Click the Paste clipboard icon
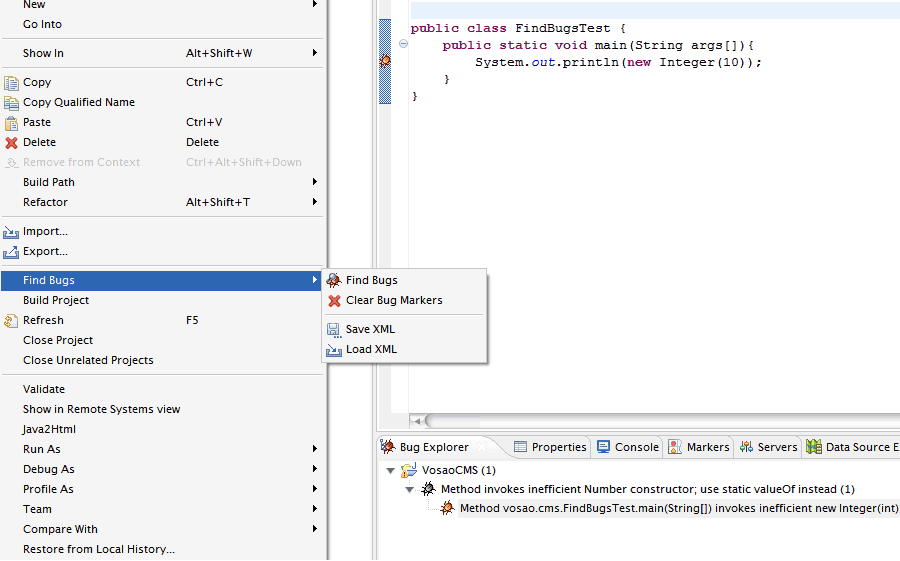Image resolution: width=900 pixels, height=561 pixels. point(11,122)
